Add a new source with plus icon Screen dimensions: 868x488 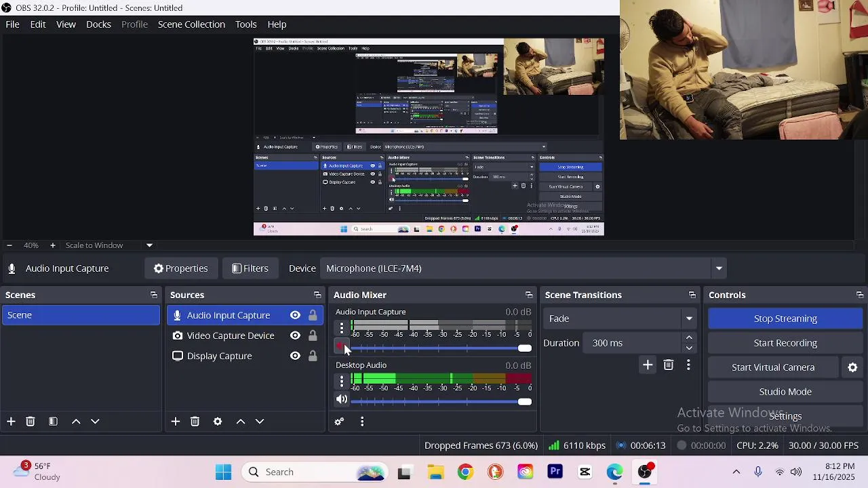[x=176, y=422]
